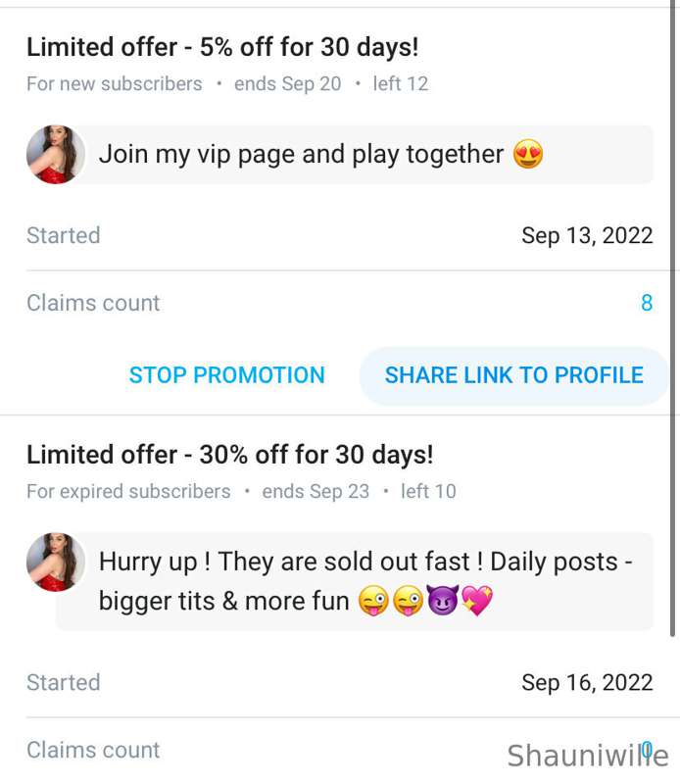This screenshot has height=784, width=680.
Task: Click the Sep 16, 2022 start date
Action: click(x=587, y=683)
